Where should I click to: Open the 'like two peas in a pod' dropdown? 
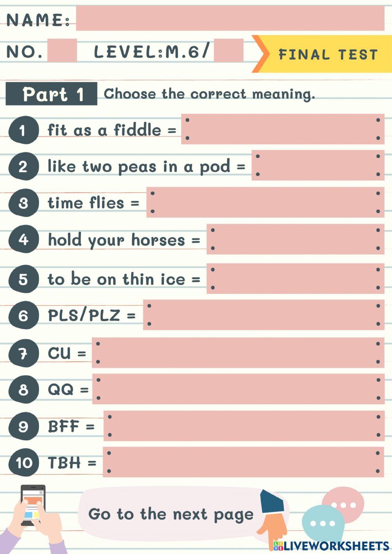coord(318,165)
